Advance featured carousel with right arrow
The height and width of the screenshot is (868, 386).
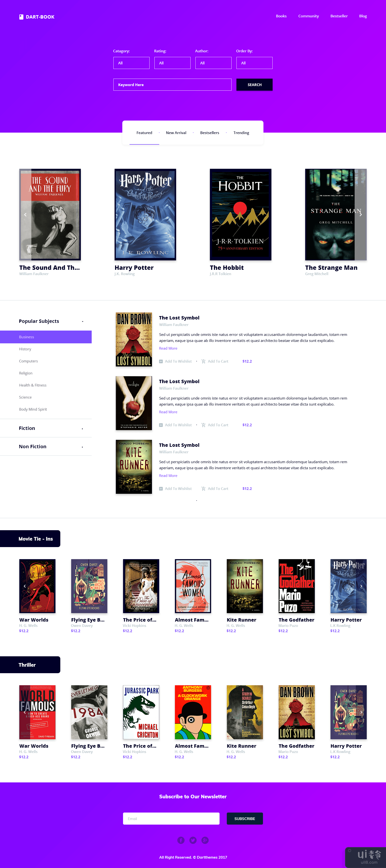pyautogui.click(x=360, y=215)
